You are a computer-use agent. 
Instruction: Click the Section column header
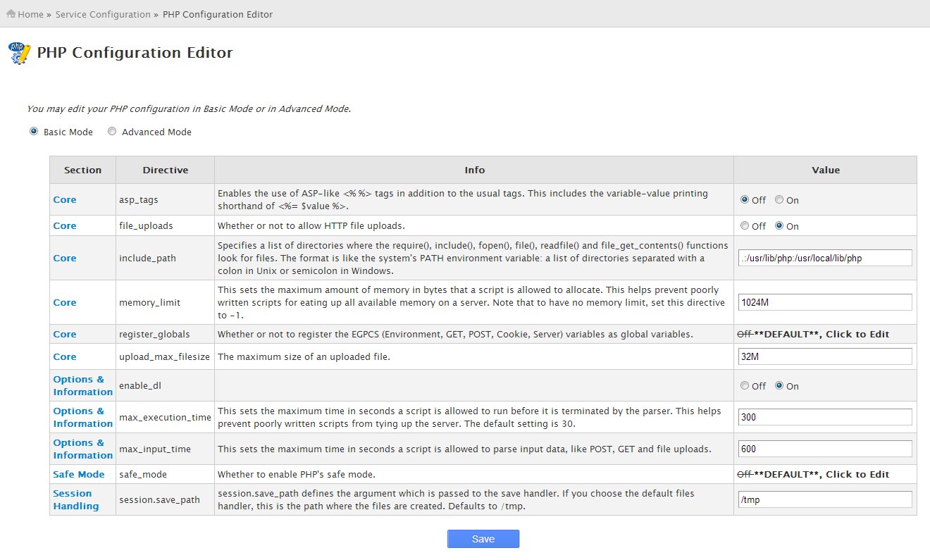[82, 170]
